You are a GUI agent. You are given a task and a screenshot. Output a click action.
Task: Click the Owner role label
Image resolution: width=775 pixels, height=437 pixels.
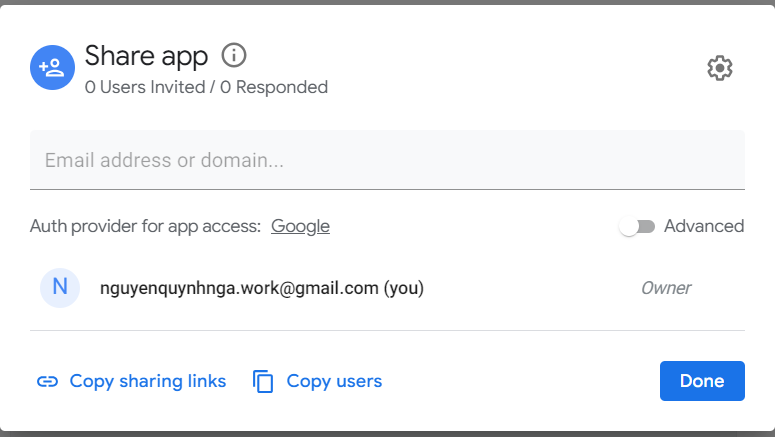click(665, 288)
